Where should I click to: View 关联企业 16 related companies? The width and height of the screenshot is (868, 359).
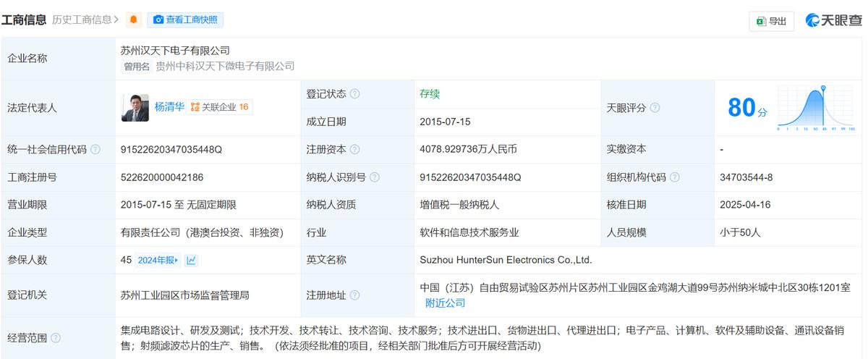click(x=219, y=107)
